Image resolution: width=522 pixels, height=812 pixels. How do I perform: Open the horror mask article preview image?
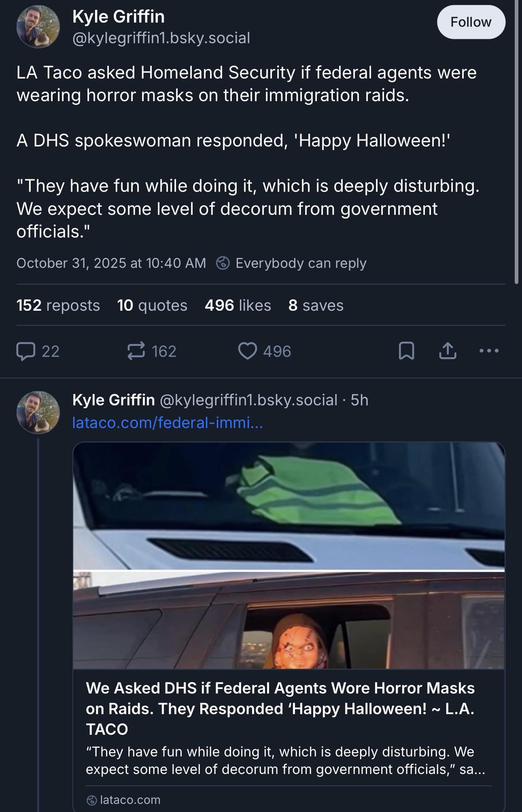(289, 555)
